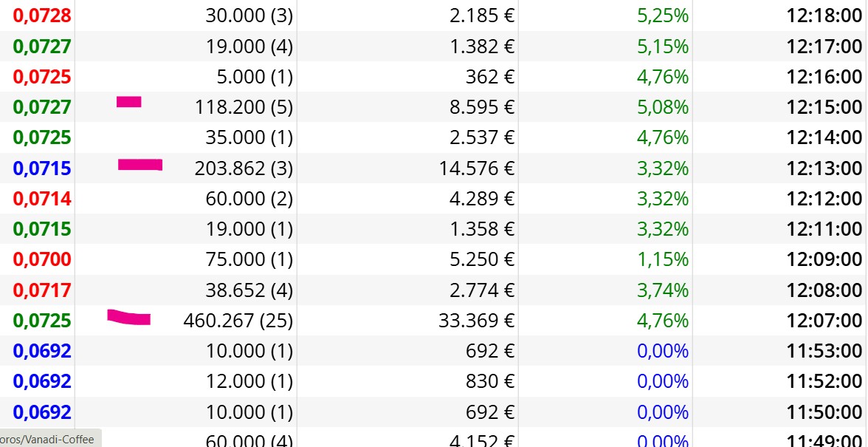This screenshot has width=868, height=447.
Task: Click the amount 830 €
Action: 490,381
